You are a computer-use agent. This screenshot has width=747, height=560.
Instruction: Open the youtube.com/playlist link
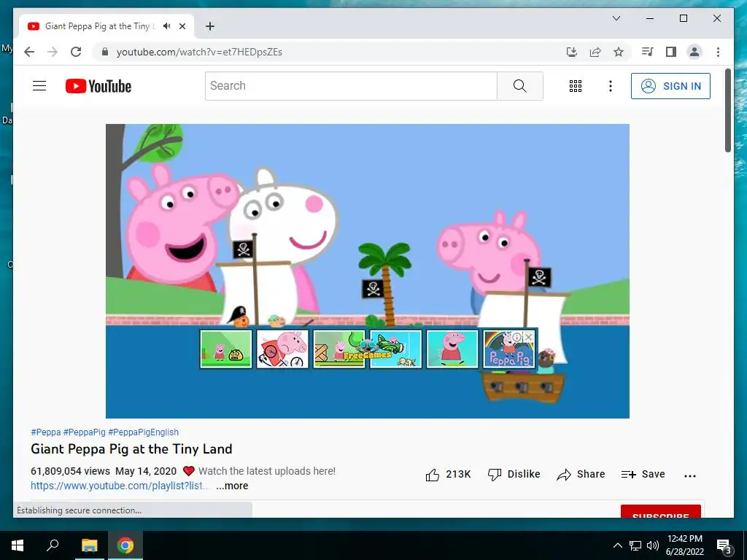(119, 486)
